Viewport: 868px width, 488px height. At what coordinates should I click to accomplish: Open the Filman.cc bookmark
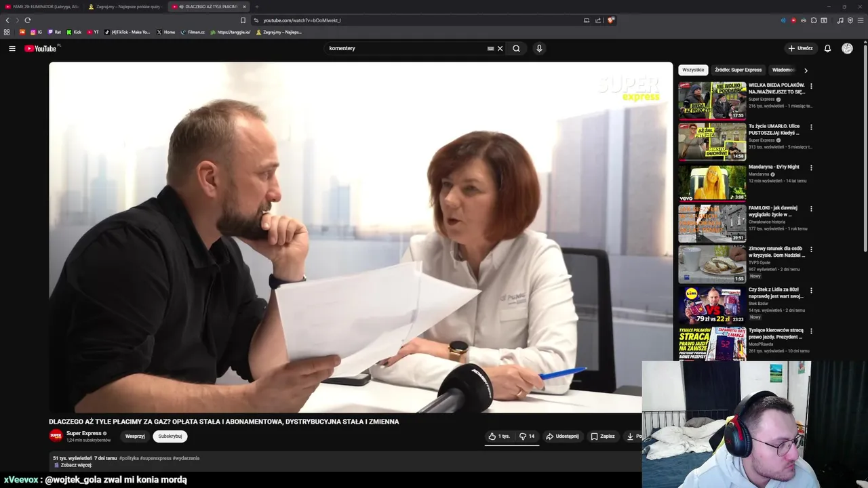click(193, 32)
